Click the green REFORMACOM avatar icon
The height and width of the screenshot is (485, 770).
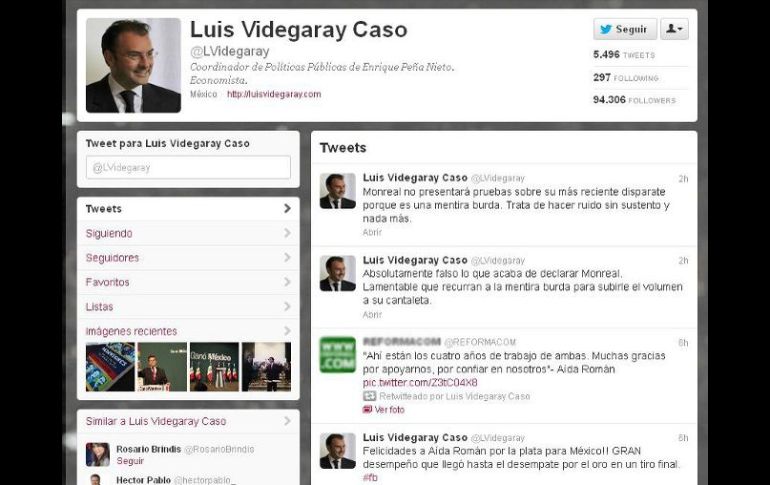337,354
